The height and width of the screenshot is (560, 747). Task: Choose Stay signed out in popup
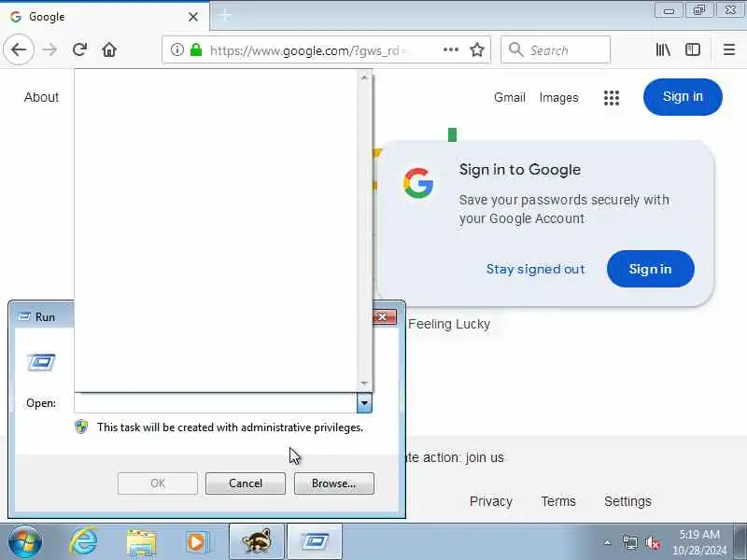tap(535, 269)
